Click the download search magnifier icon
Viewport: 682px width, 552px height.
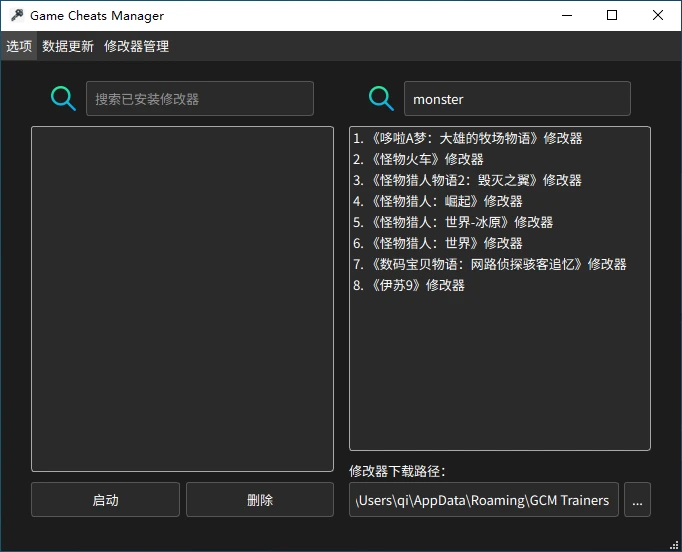[381, 99]
